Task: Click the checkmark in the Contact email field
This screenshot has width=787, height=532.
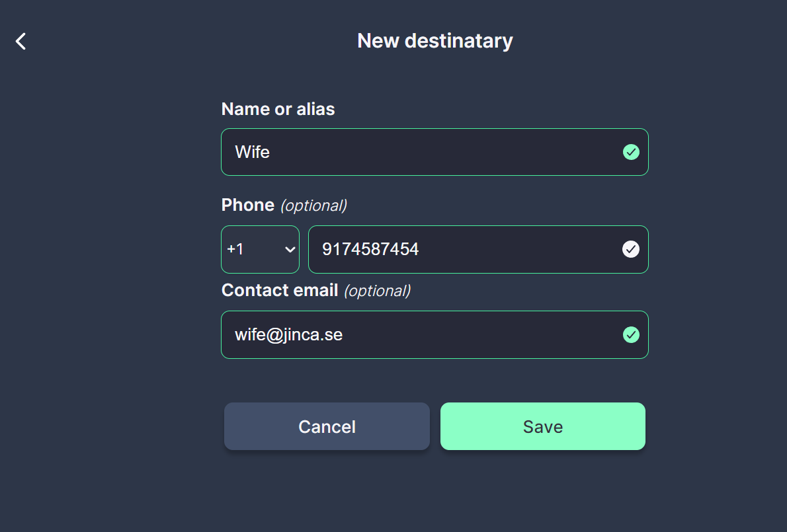Action: coord(631,334)
